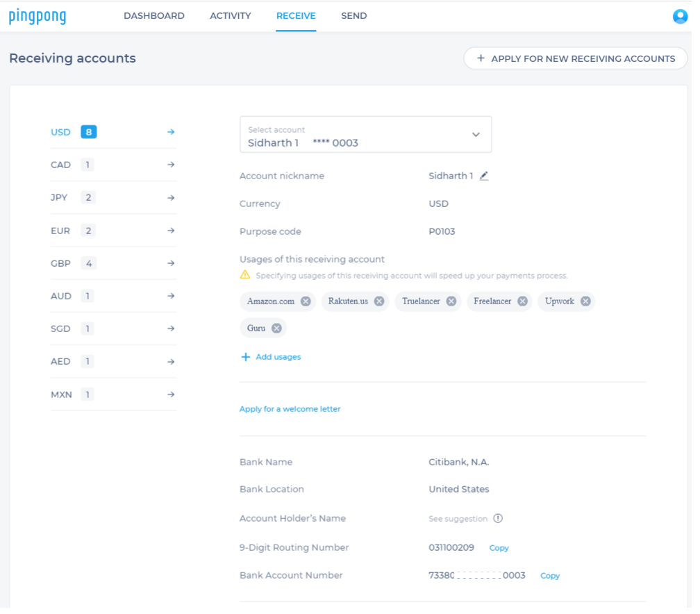The height and width of the screenshot is (614, 700).
Task: Remove the Truelancer usage tag
Action: pyautogui.click(x=451, y=301)
